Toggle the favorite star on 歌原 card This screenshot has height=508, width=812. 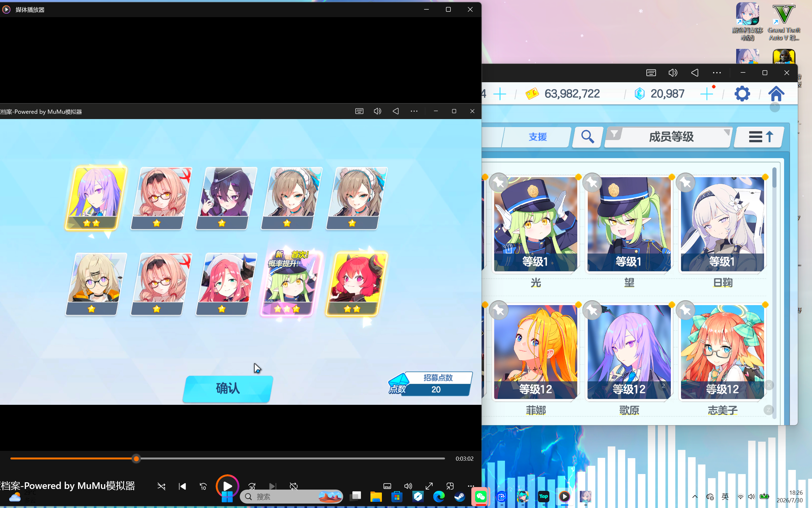point(592,310)
